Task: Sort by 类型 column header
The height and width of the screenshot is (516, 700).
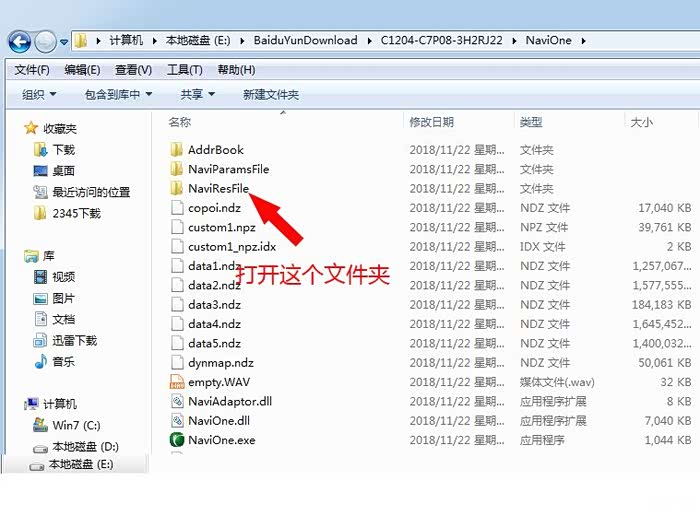Action: pyautogui.click(x=531, y=122)
